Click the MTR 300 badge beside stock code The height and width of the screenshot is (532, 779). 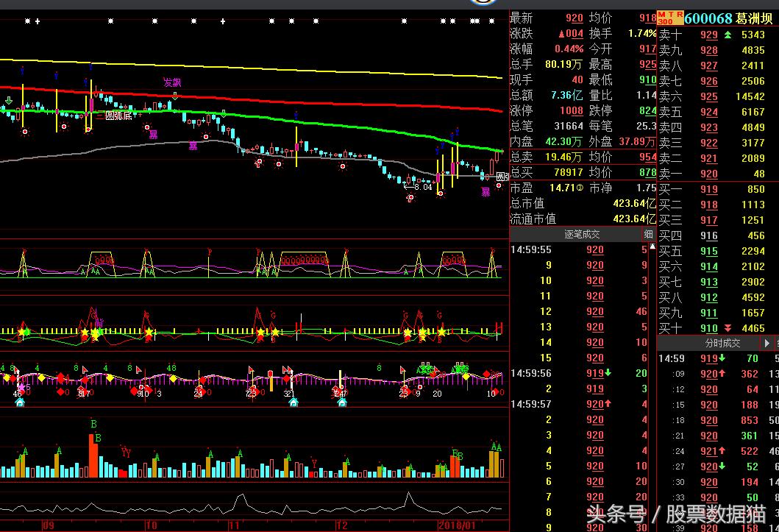pos(669,18)
